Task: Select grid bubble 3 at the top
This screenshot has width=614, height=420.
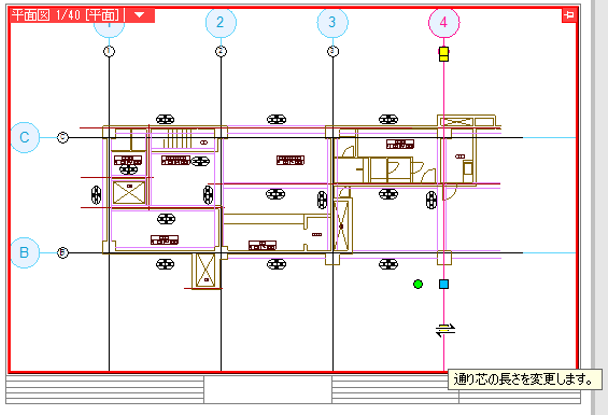Action: tap(333, 22)
